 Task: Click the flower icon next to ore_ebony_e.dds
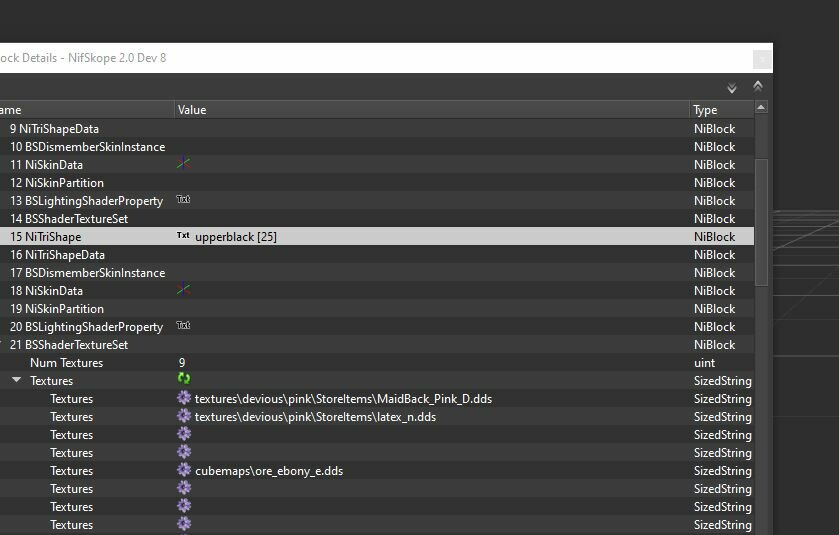tap(184, 470)
